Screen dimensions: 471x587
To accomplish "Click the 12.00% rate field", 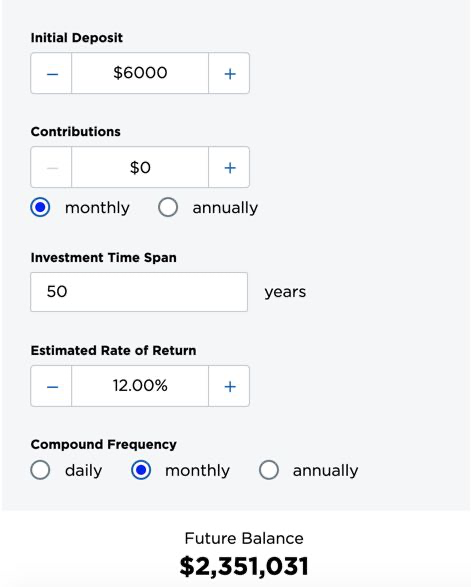I will [140, 386].
